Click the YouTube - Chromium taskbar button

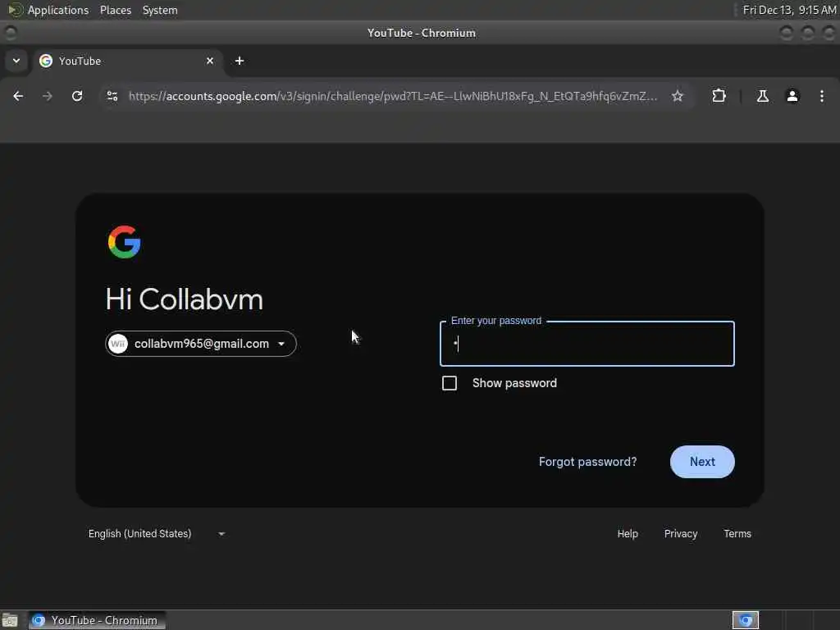pyautogui.click(x=97, y=620)
